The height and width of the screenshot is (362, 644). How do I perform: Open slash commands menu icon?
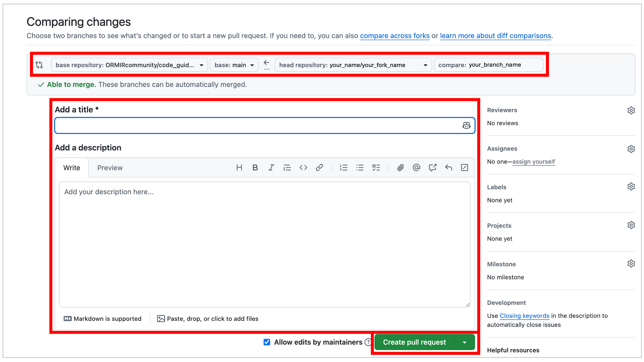point(465,168)
